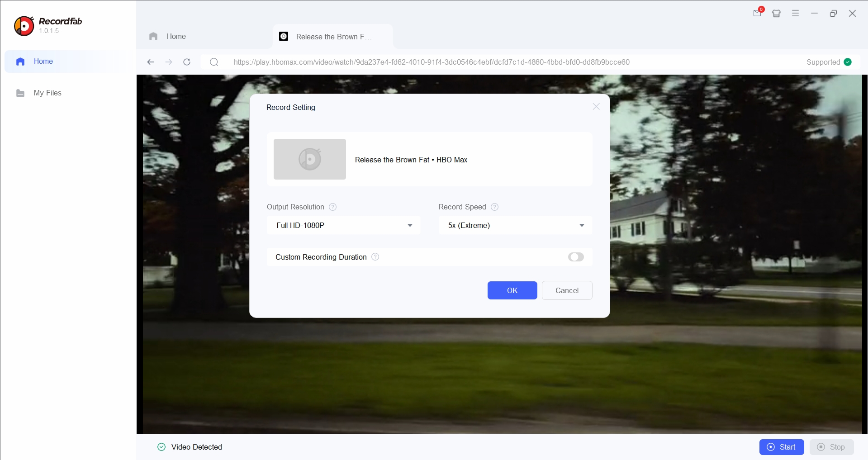Navigate forward using the forward arrow
This screenshot has width=868, height=460.
click(x=169, y=62)
